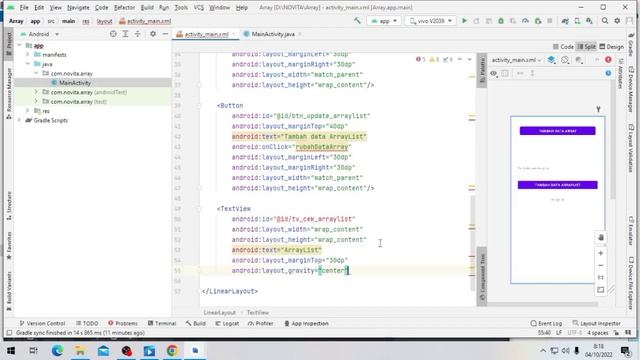Zoom out the layout preview with minus icon
The width and height of the screenshot is (640, 360).
tap(601, 265)
